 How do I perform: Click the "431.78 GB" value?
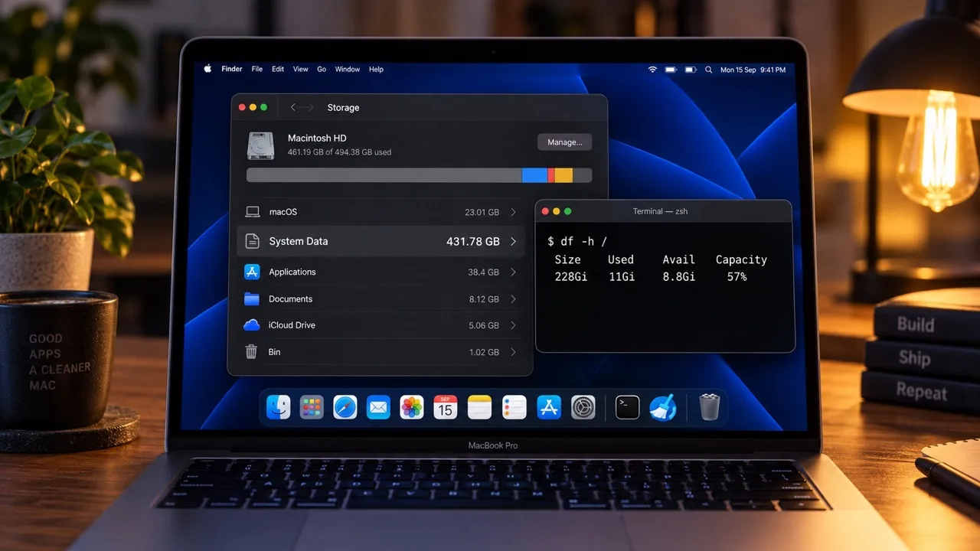click(x=473, y=241)
